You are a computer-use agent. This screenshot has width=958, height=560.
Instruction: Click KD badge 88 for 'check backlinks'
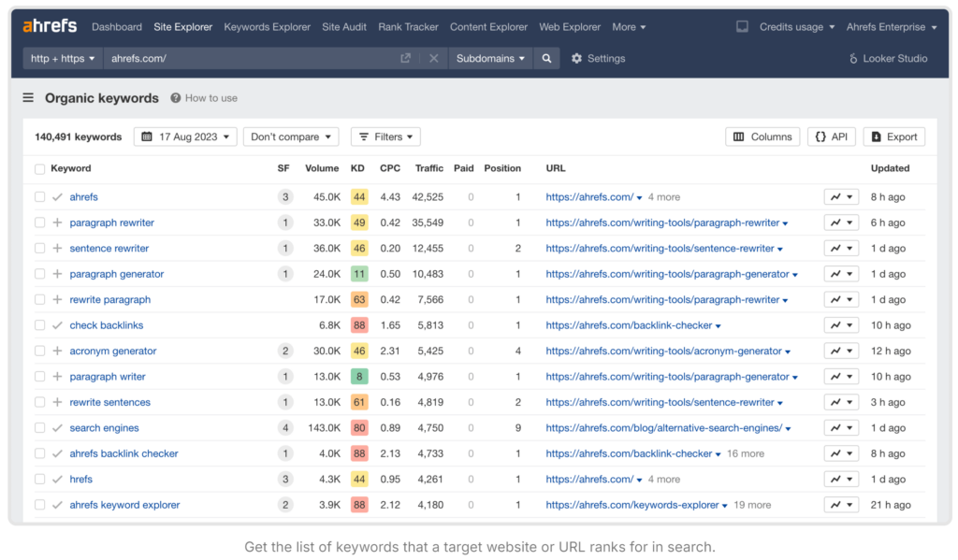[359, 325]
